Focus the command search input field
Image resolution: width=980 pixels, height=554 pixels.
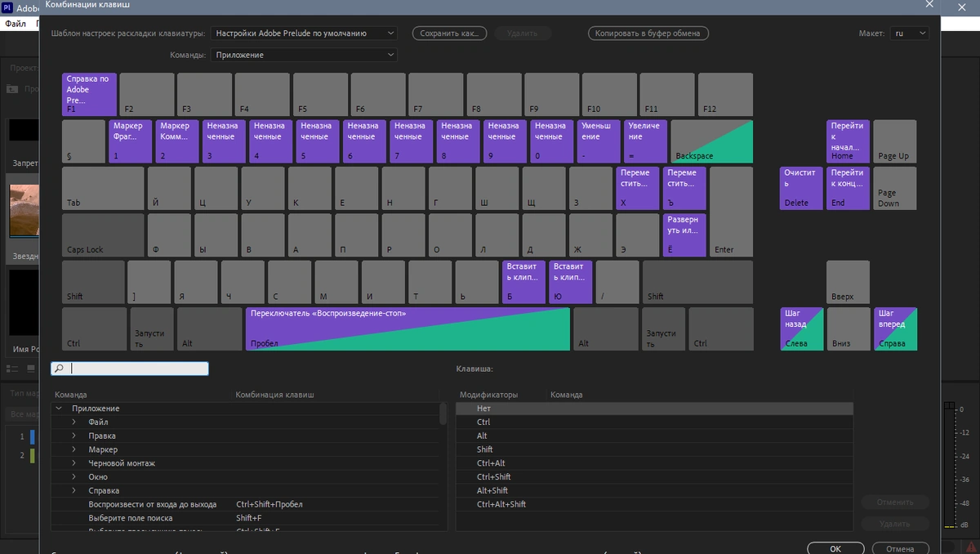click(137, 369)
